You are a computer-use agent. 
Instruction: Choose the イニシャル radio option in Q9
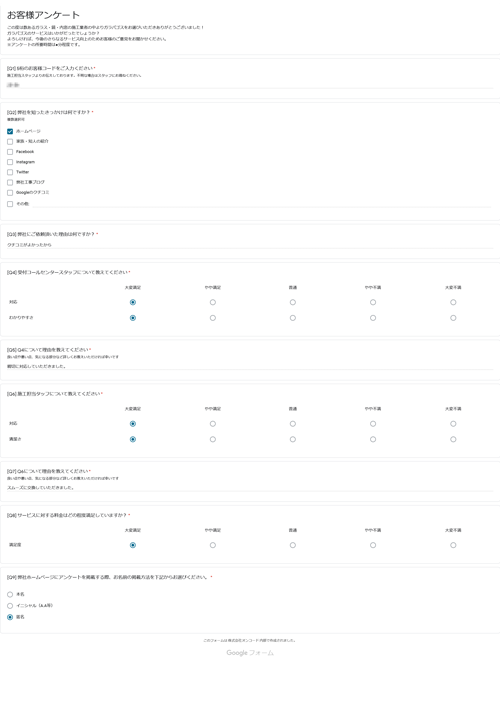click(10, 606)
